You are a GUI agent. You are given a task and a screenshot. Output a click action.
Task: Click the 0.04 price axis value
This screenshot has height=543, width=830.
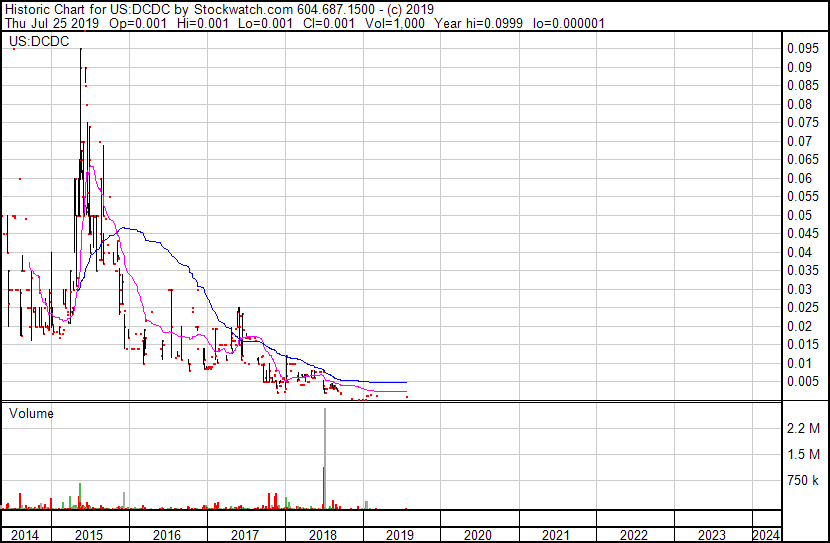pos(799,252)
